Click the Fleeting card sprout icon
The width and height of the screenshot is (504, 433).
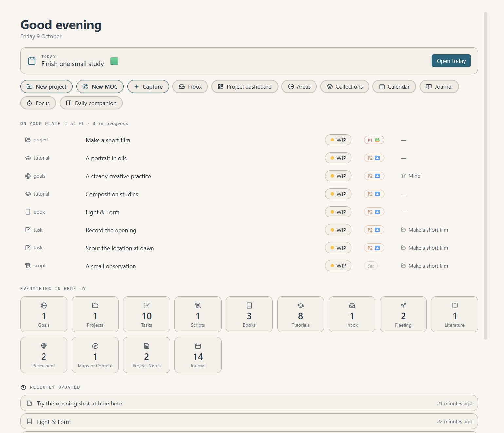(404, 305)
